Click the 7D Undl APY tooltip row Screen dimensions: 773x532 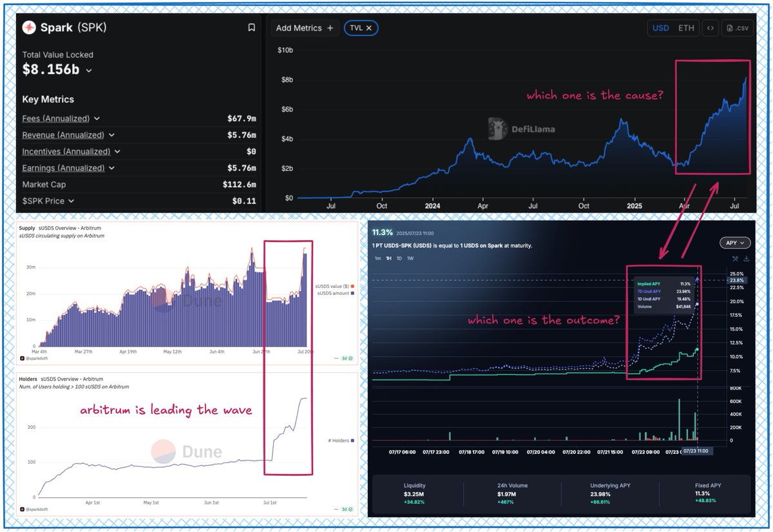pyautogui.click(x=664, y=292)
